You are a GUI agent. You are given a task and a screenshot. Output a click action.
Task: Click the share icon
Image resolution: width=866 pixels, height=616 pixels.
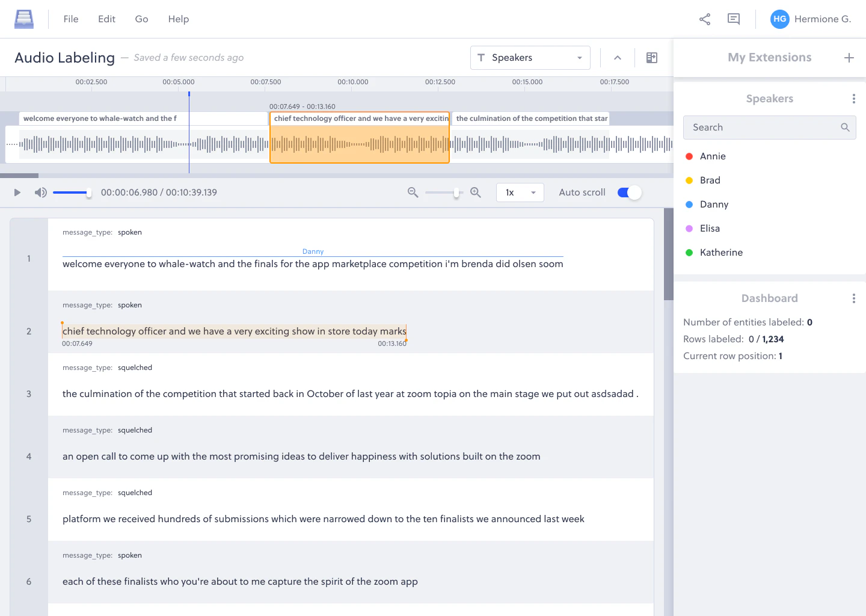[x=705, y=19]
